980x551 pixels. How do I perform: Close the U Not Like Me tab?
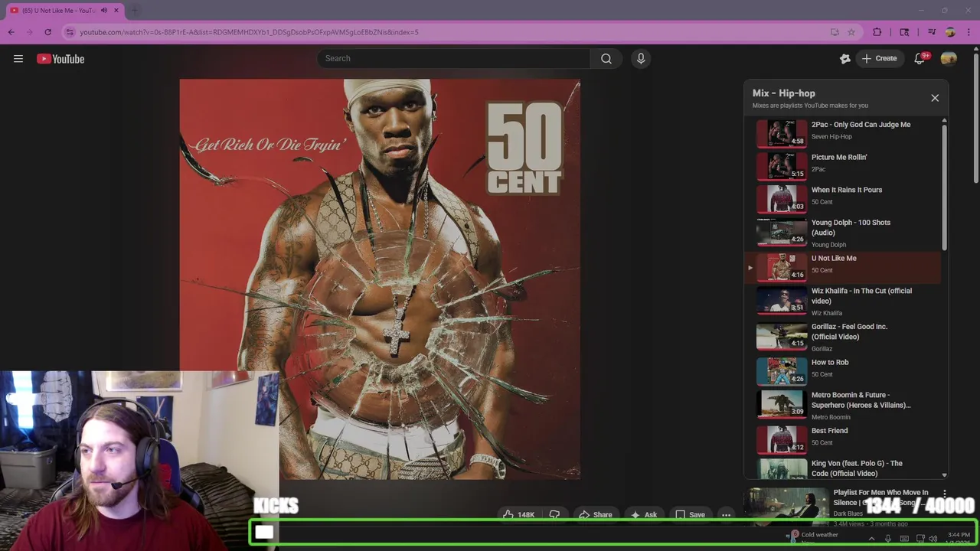tap(116, 11)
